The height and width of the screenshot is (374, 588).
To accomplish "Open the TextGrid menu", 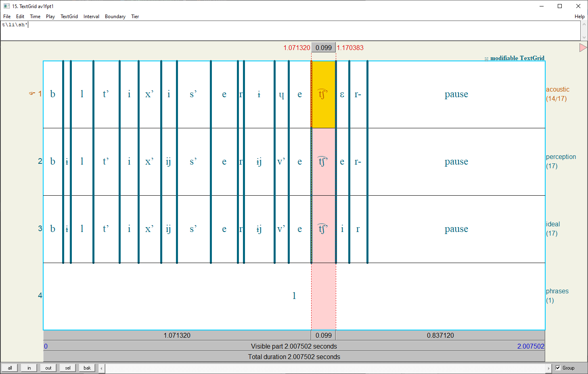I will [69, 17].
